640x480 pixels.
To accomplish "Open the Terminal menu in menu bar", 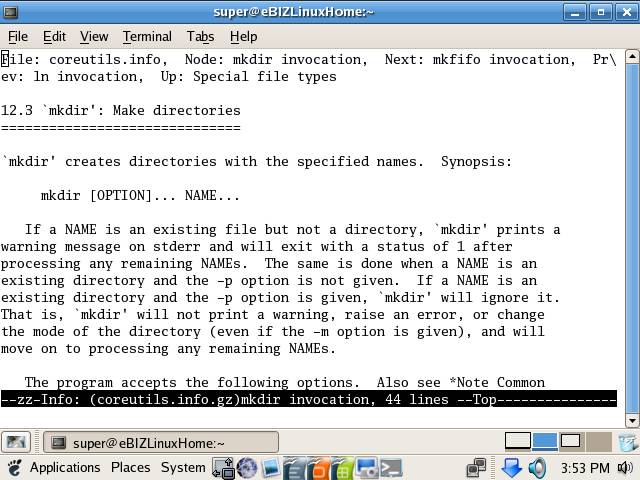I will point(147,36).
